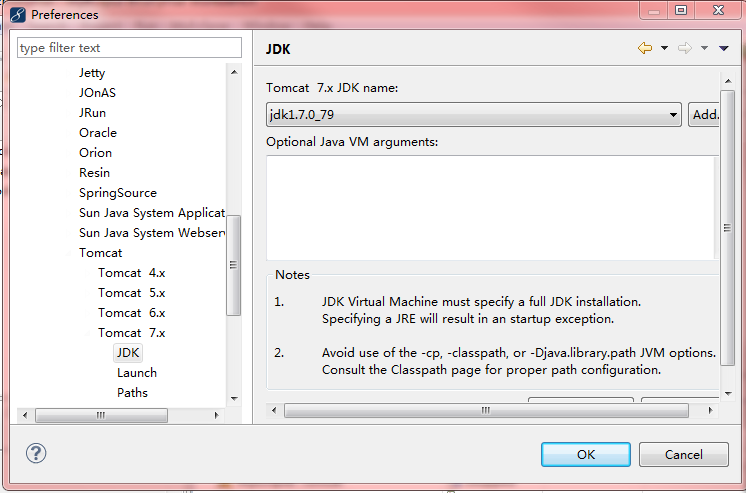Select Oracle in the server tree

[98, 133]
